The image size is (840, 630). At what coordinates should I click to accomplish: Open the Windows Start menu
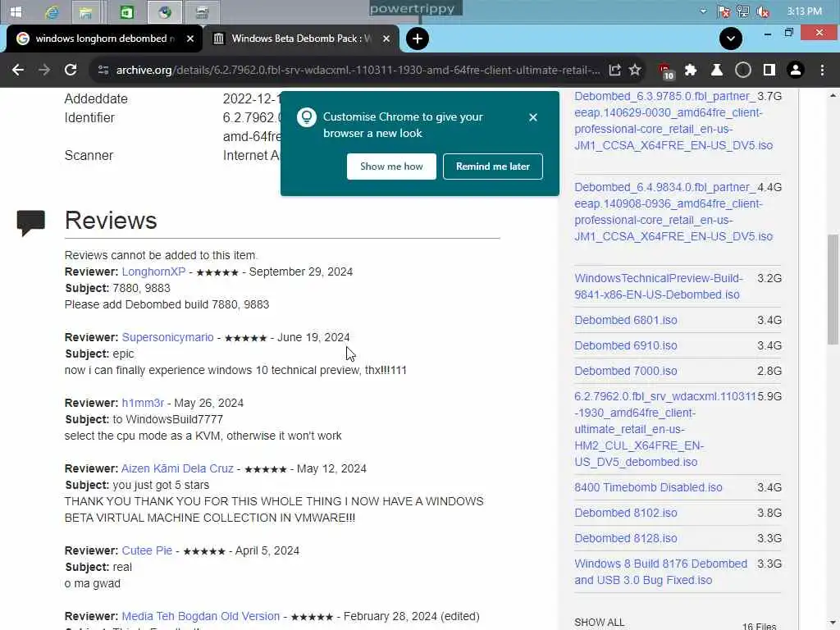[16, 11]
